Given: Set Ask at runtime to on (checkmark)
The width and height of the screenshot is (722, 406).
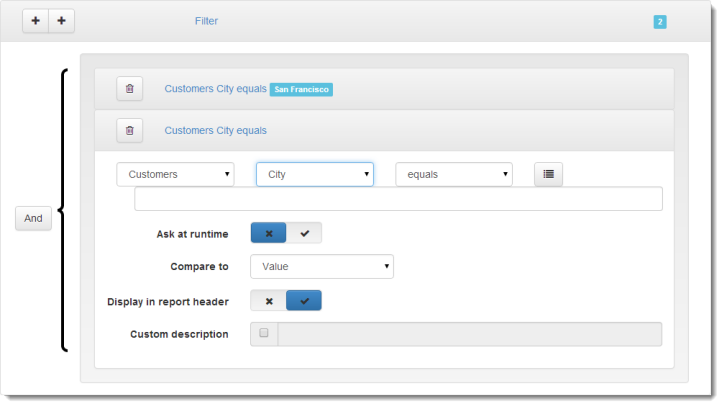Looking at the screenshot, I should pos(304,233).
